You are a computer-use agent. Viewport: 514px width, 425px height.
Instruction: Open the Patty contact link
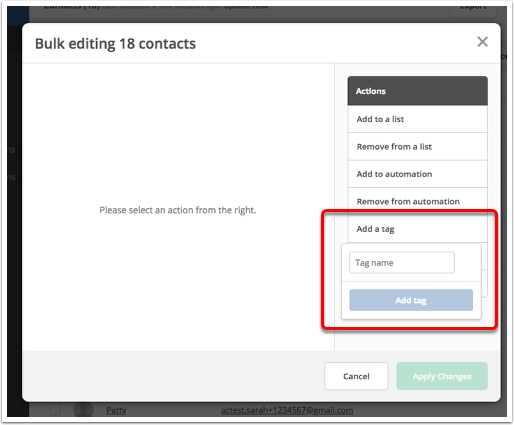[116, 410]
